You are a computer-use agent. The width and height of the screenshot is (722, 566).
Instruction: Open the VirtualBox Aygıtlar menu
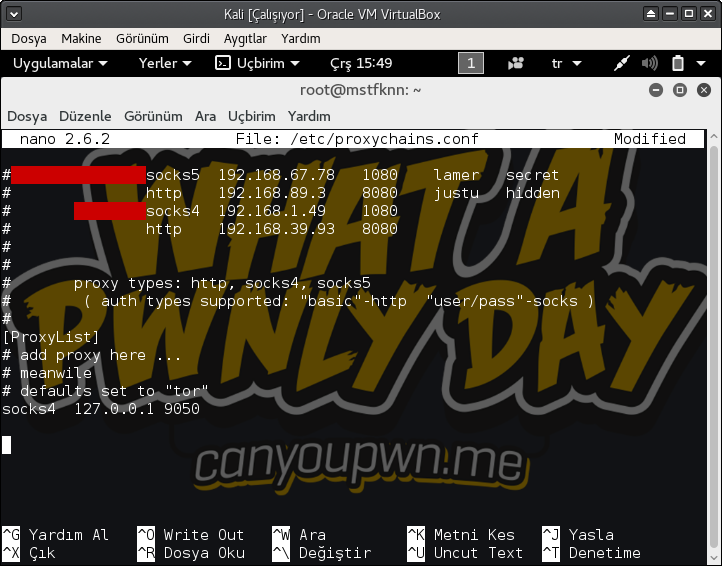point(244,38)
